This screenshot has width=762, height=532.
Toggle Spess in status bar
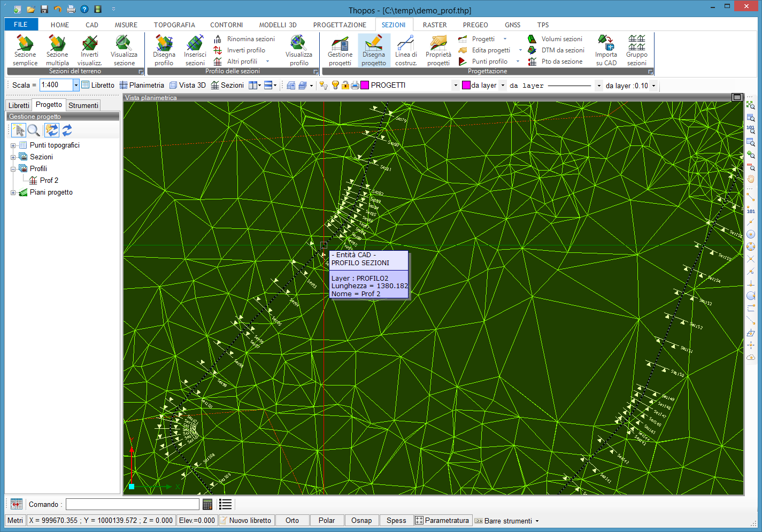tap(396, 520)
